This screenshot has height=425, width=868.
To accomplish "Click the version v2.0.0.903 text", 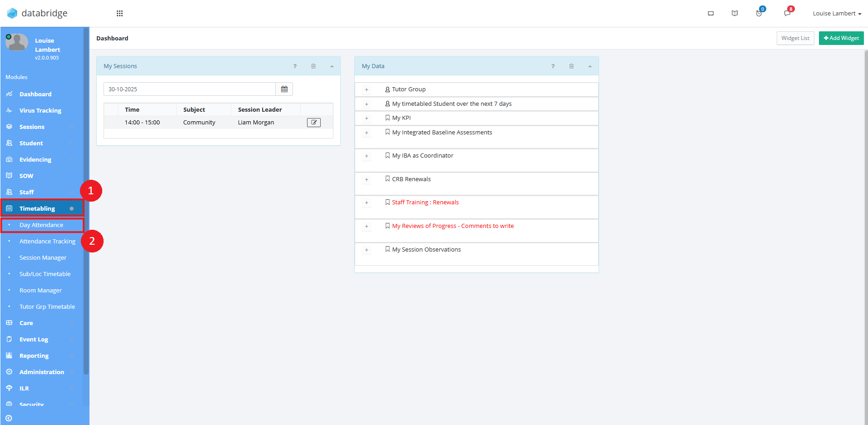I will coord(47,58).
